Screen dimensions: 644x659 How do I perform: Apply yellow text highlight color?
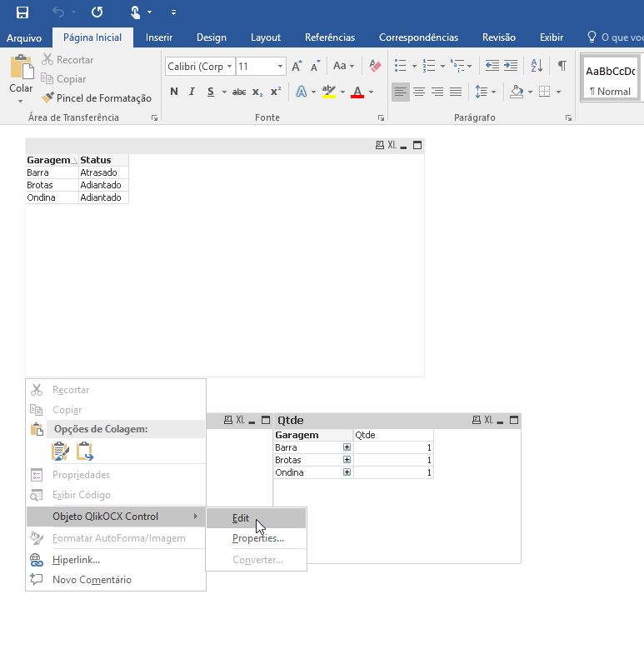tap(329, 92)
